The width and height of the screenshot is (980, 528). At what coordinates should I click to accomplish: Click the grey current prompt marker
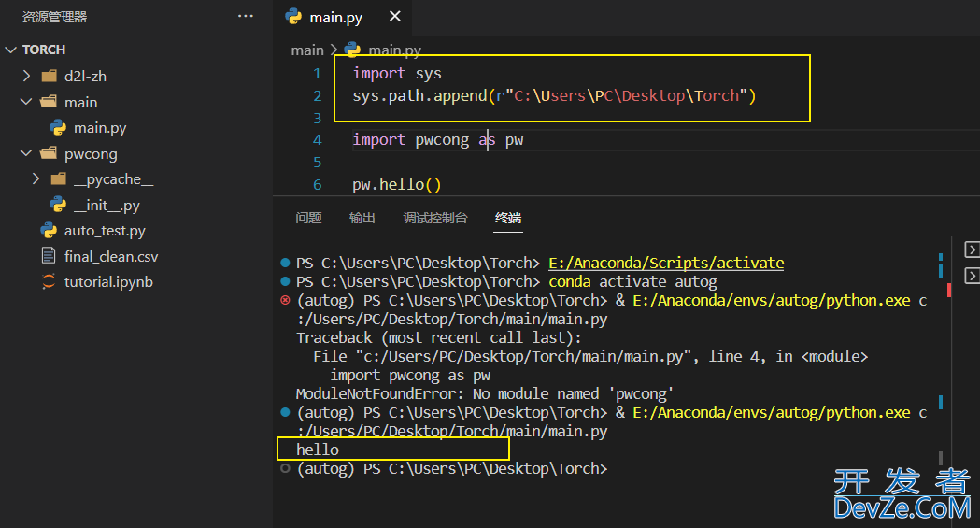click(285, 468)
